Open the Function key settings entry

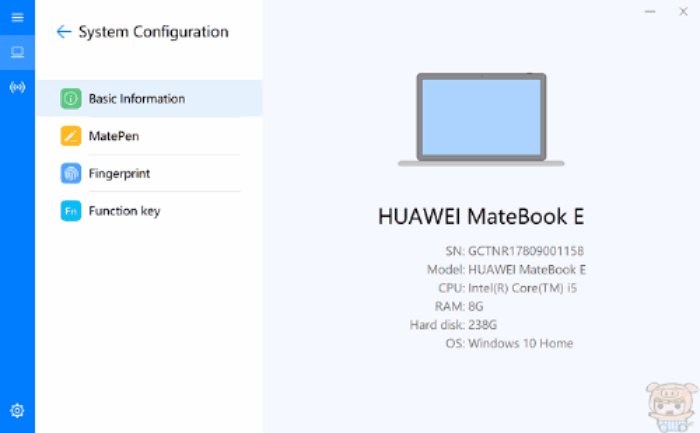[x=149, y=211]
